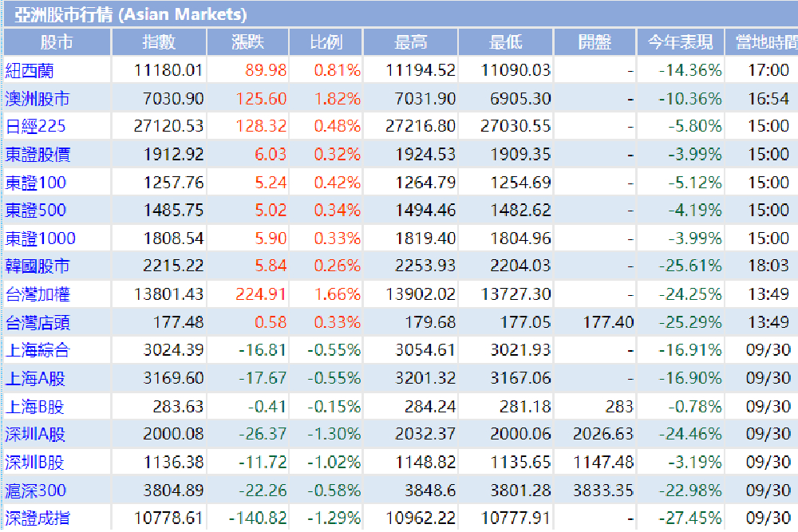Image resolution: width=798 pixels, height=532 pixels.
Task: Click the index value 27120.53
Action: 168,126
